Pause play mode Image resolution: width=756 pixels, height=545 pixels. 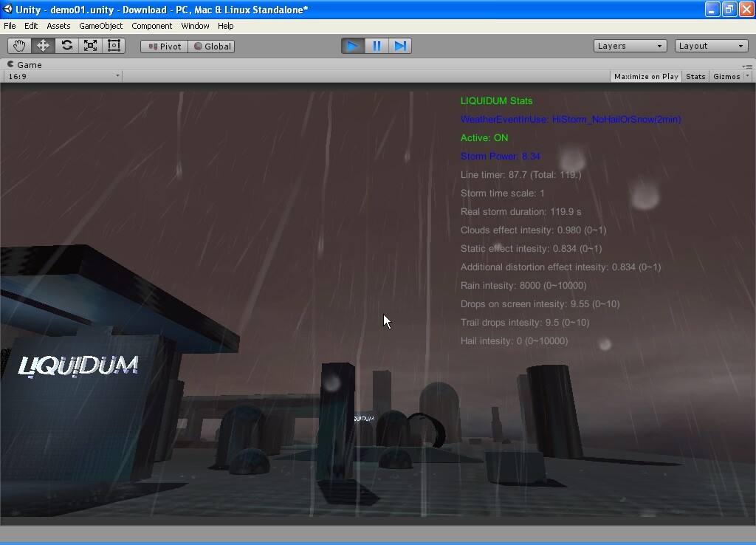click(377, 45)
